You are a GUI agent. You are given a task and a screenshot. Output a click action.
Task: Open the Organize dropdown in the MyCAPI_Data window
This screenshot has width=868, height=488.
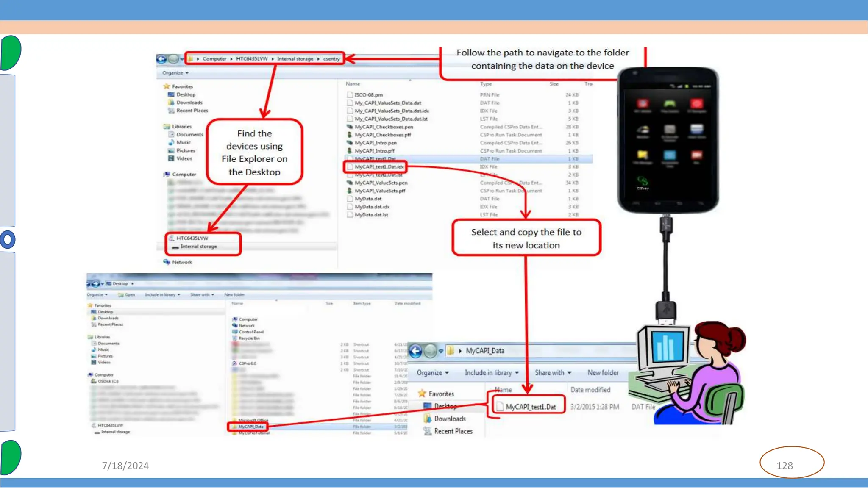click(433, 373)
